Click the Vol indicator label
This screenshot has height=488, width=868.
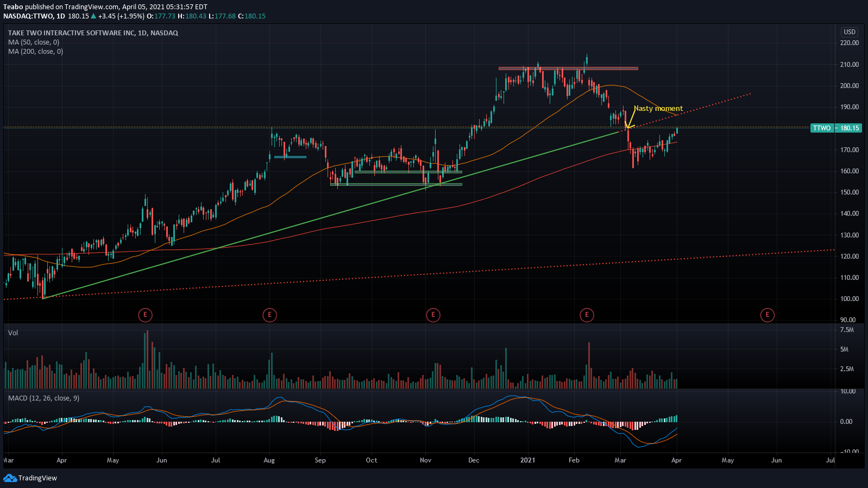pos(13,333)
